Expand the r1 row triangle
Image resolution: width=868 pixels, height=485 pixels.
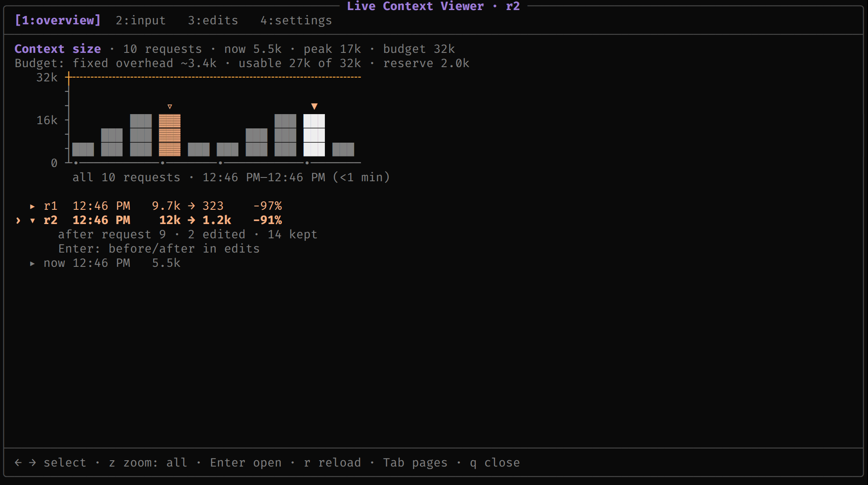pos(32,206)
